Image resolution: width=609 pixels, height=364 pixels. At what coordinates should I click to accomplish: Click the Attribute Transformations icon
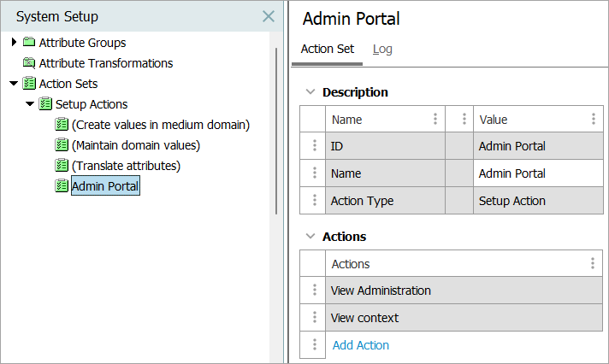[29, 63]
